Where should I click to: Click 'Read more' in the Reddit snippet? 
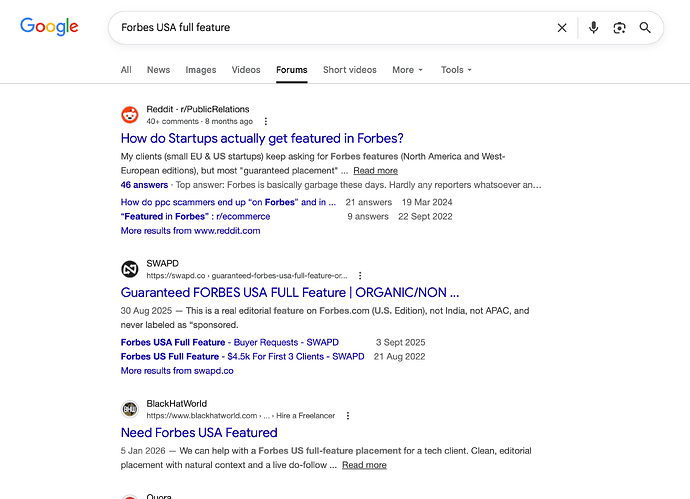pos(375,171)
